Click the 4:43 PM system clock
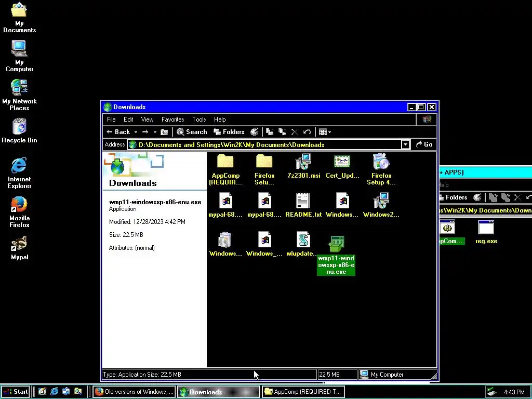The image size is (532, 399). pyautogui.click(x=514, y=392)
